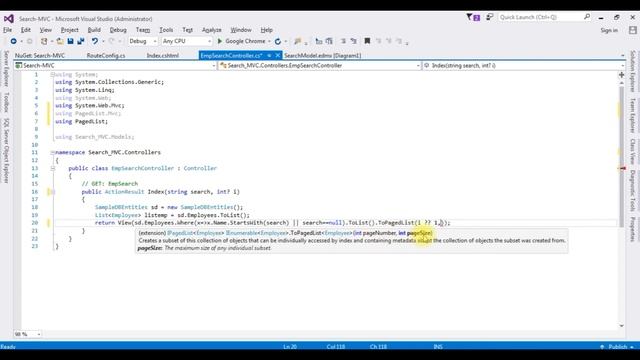This screenshot has width=640, height=360.
Task: Switch to the Index.cshtml tab
Action: point(162,56)
